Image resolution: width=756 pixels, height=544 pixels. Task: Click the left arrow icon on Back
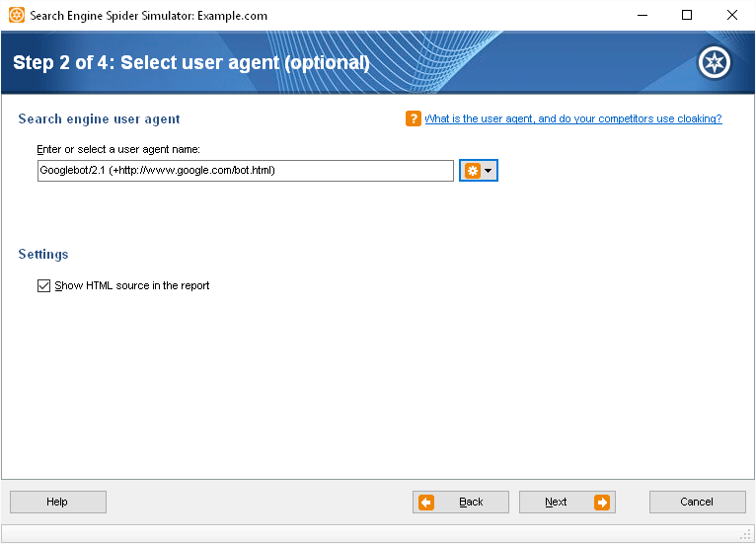click(426, 503)
